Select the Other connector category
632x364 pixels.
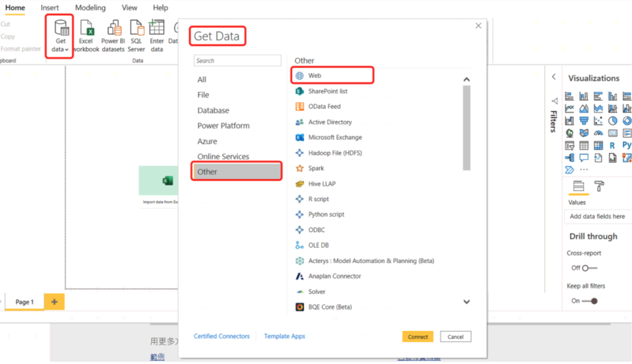pyautogui.click(x=237, y=172)
